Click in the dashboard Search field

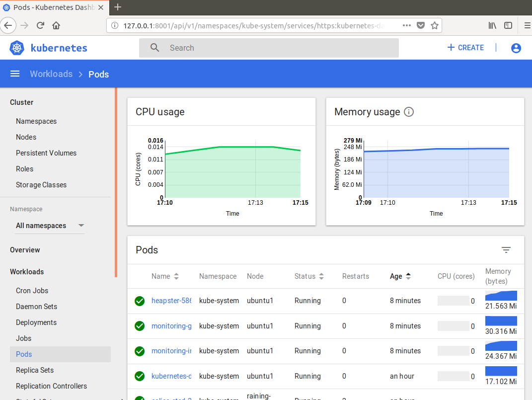tap(269, 48)
